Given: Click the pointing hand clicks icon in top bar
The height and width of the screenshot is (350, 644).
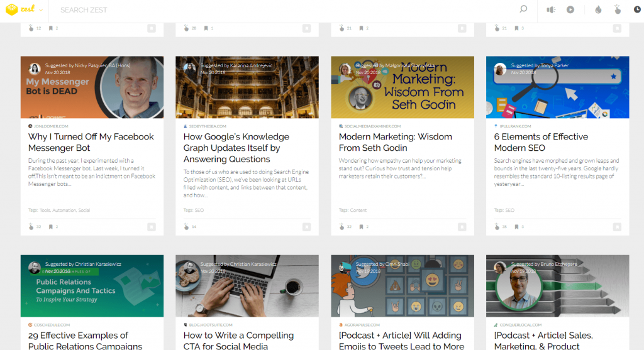Looking at the screenshot, I should [618, 9].
